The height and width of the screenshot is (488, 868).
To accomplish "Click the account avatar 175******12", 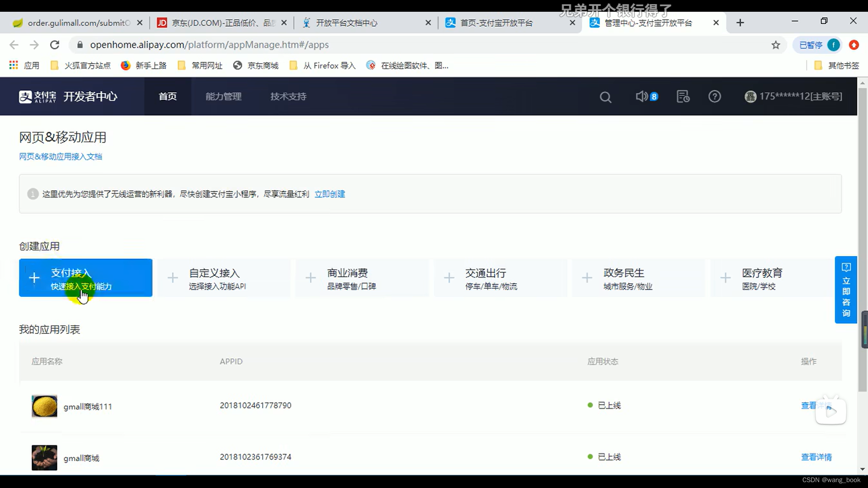I will (x=793, y=96).
